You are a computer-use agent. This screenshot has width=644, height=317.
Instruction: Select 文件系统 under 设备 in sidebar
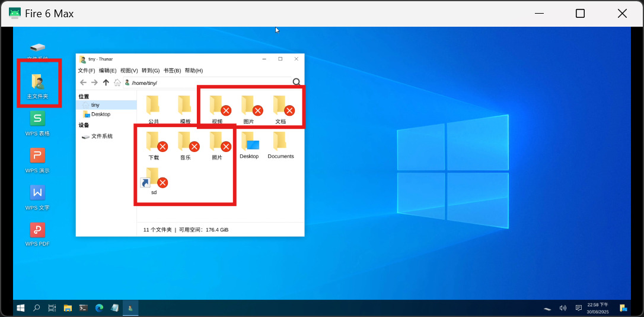(101, 136)
